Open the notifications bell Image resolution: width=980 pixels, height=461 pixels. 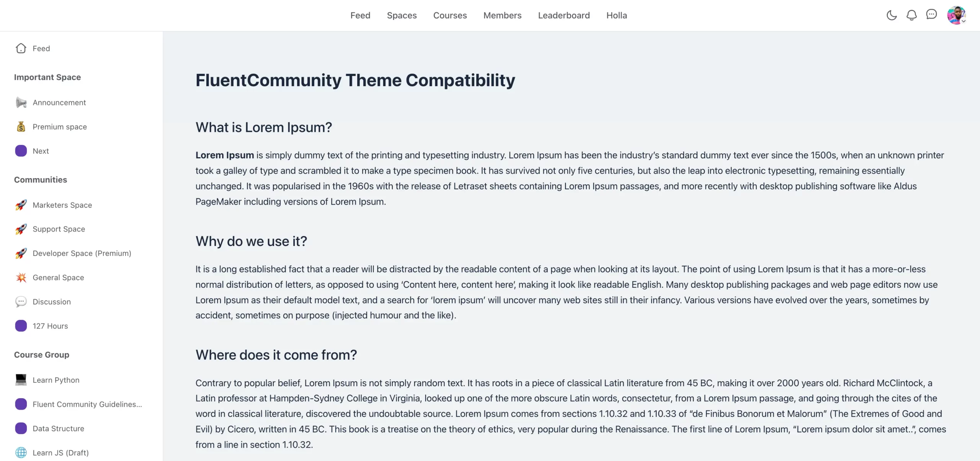point(911,15)
